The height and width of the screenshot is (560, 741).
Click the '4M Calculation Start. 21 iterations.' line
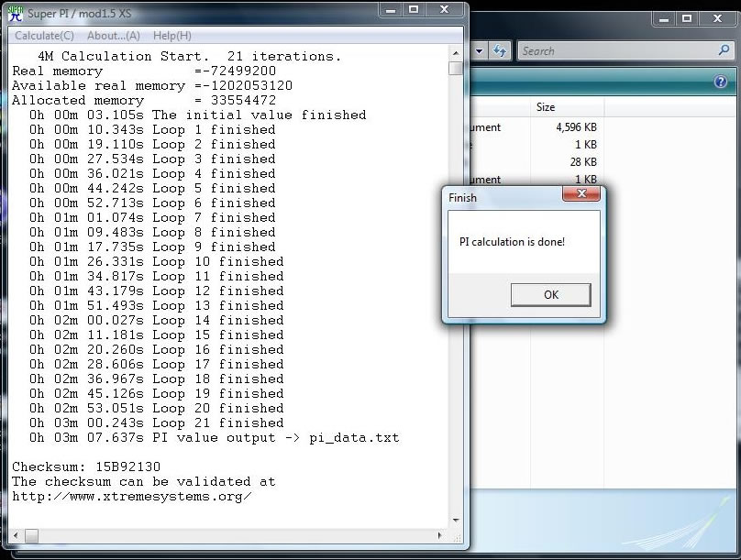[x=189, y=56]
